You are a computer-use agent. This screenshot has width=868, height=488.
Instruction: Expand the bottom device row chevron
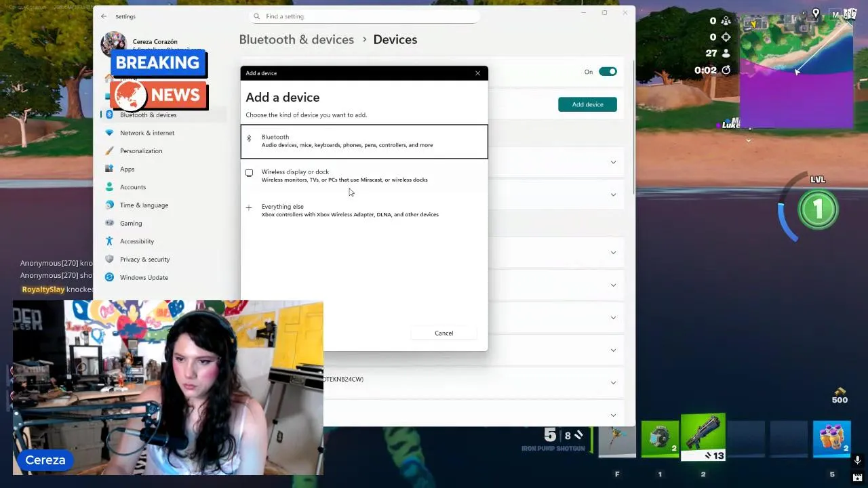[613, 415]
